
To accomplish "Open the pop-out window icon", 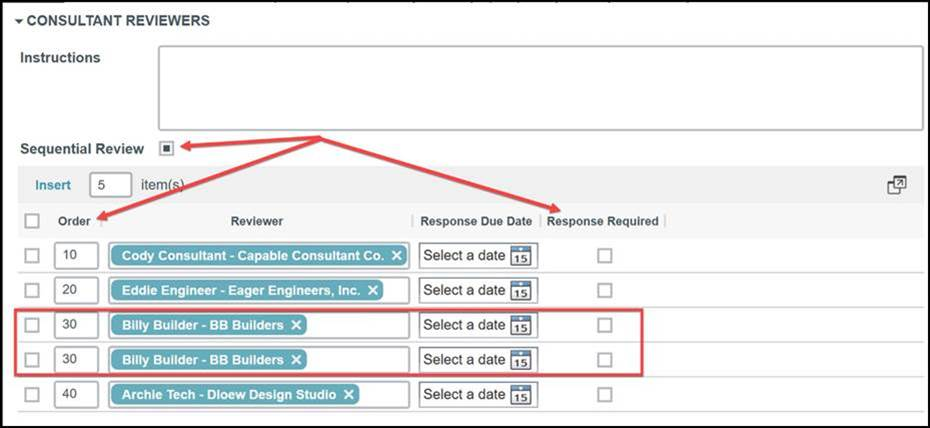I will [x=896, y=185].
